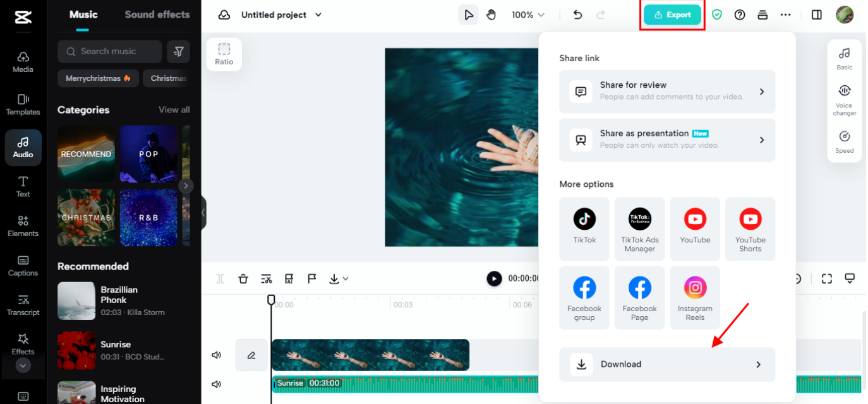
Task: Click in the Search music field
Action: [x=110, y=52]
